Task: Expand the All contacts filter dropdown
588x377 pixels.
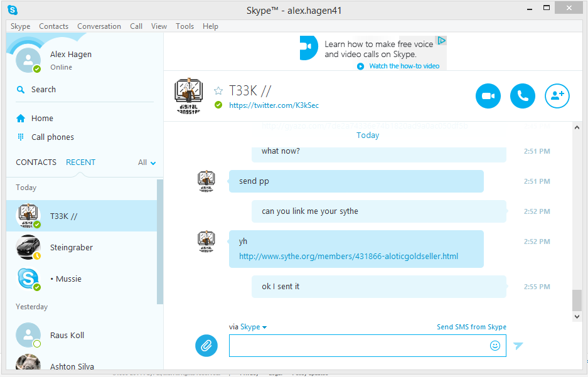Action: 147,162
